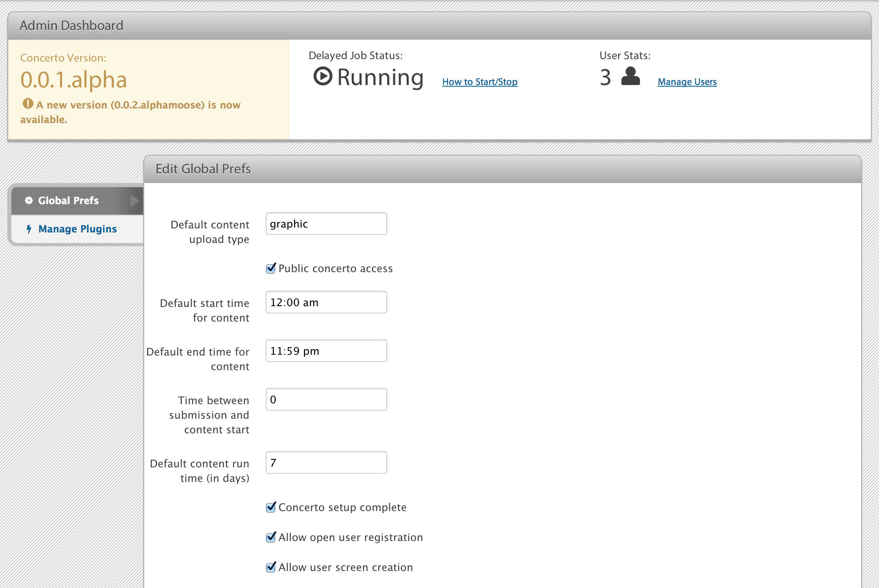Screen dimensions: 879x588
Task: Click the Default content run time field
Action: 326,462
